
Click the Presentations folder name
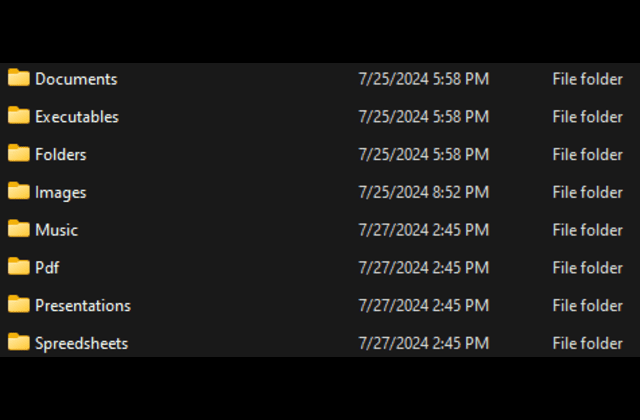tap(83, 306)
